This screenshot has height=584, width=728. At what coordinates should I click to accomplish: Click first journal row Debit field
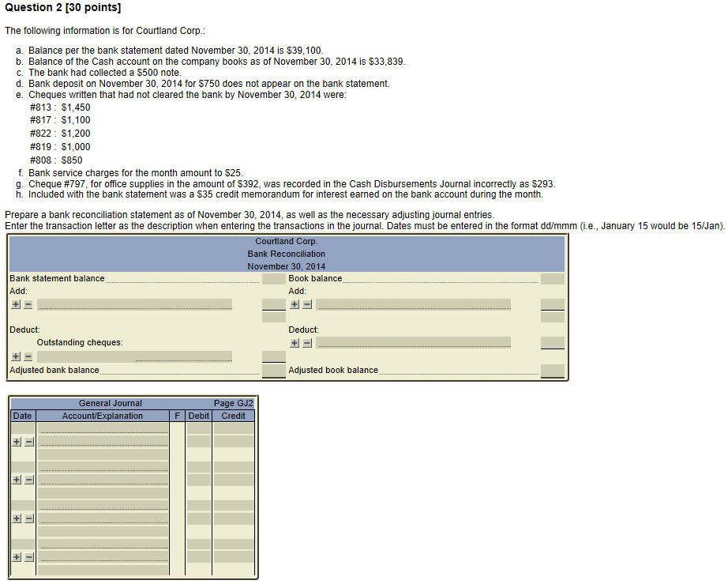coord(199,428)
